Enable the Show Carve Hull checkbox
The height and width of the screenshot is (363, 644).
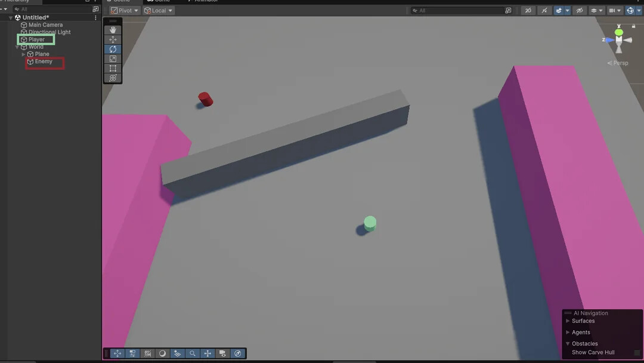pyautogui.click(x=637, y=353)
